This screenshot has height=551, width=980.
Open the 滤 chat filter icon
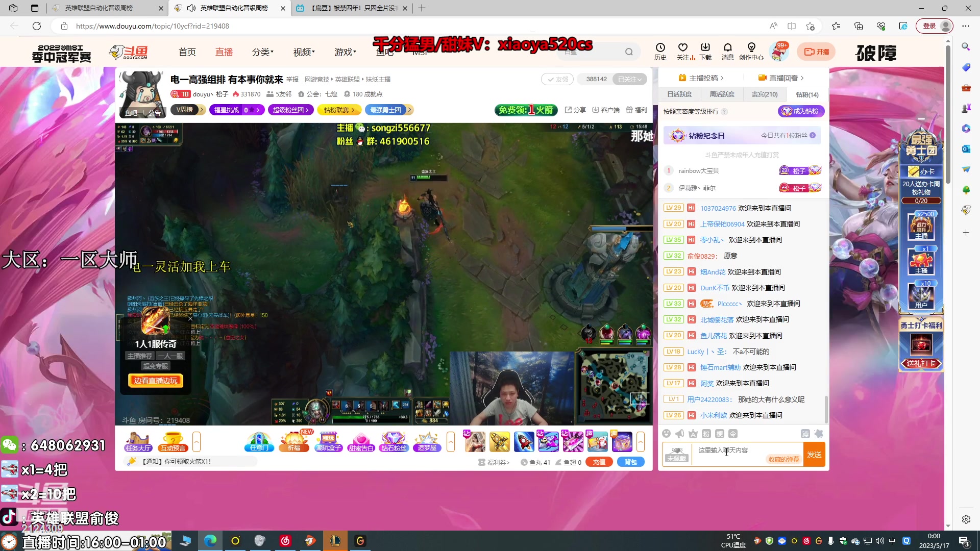[805, 434]
